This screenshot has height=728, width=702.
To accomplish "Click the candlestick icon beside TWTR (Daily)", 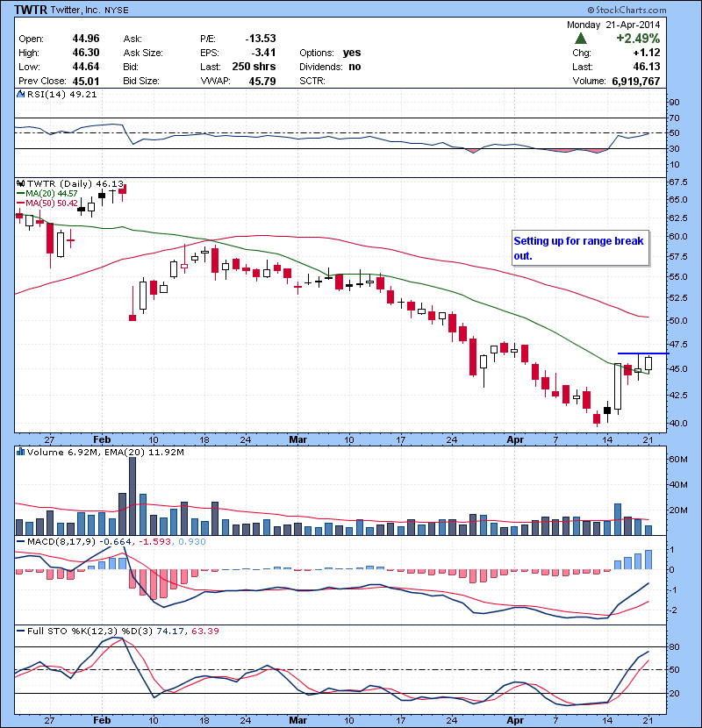I will pos(20,183).
